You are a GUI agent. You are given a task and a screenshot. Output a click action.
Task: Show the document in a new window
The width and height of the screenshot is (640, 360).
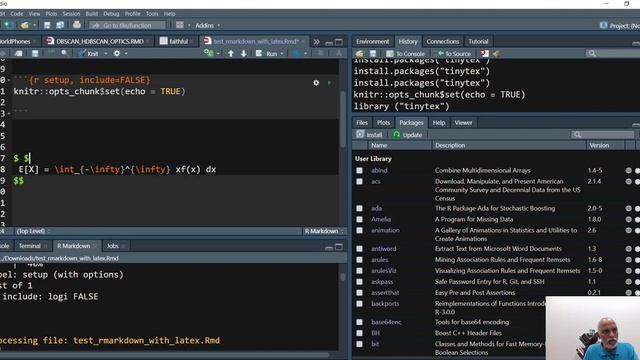pos(18,53)
